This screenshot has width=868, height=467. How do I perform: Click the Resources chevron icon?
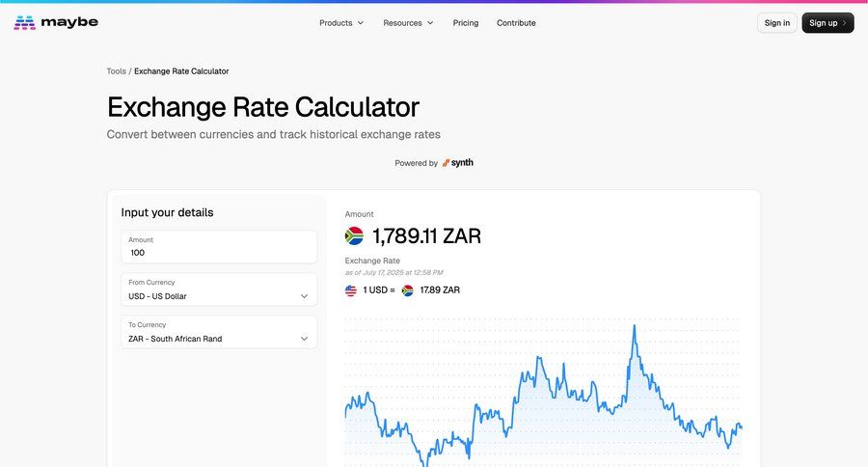[430, 23]
